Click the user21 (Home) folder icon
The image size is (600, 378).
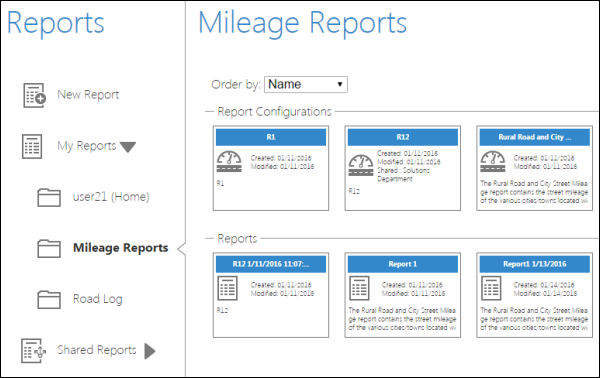coord(49,197)
